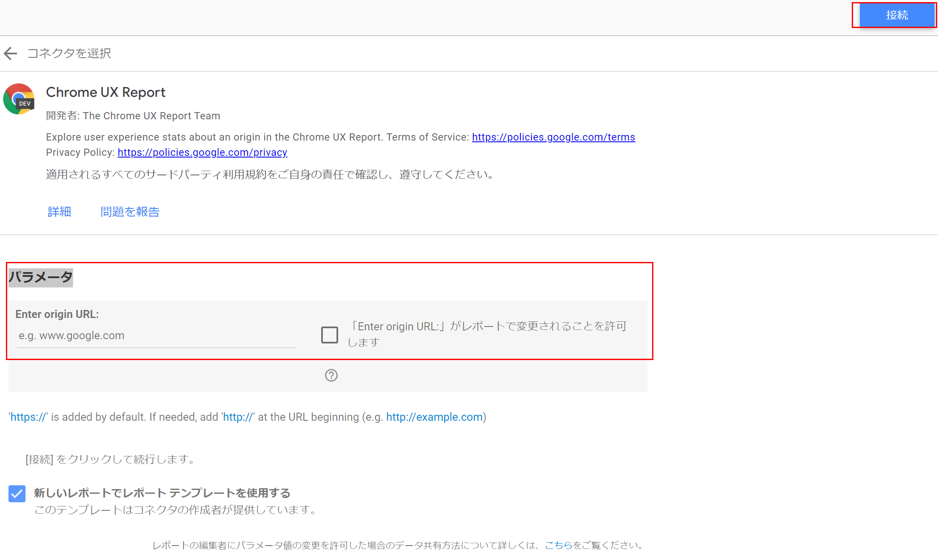The image size is (938, 560).
Task: Enable allowing origin URL changes in the report
Action: click(330, 335)
